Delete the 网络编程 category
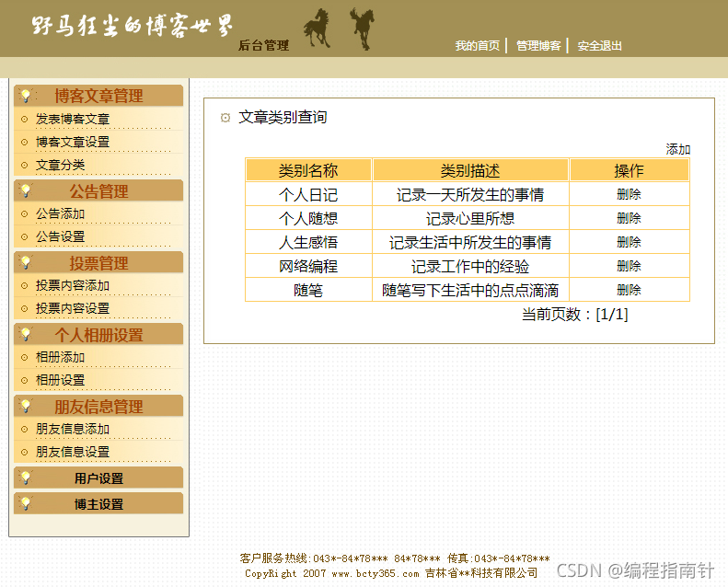This screenshot has width=728, height=587. (x=629, y=266)
